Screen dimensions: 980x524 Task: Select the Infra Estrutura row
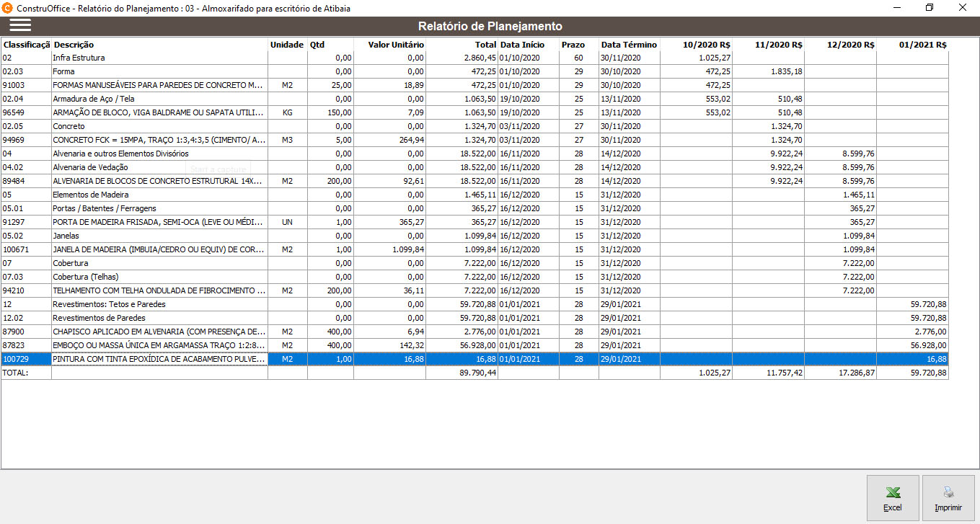tap(474, 58)
